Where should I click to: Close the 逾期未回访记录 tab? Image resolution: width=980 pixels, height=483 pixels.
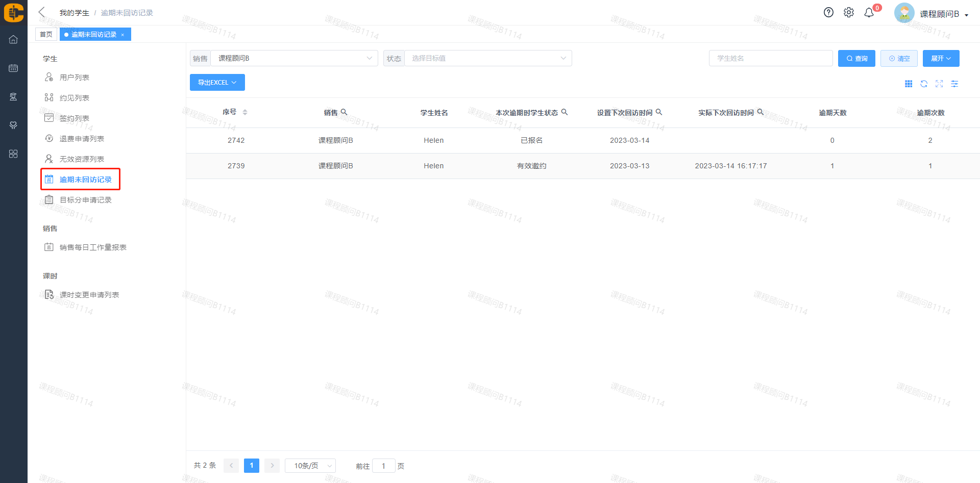click(x=122, y=35)
